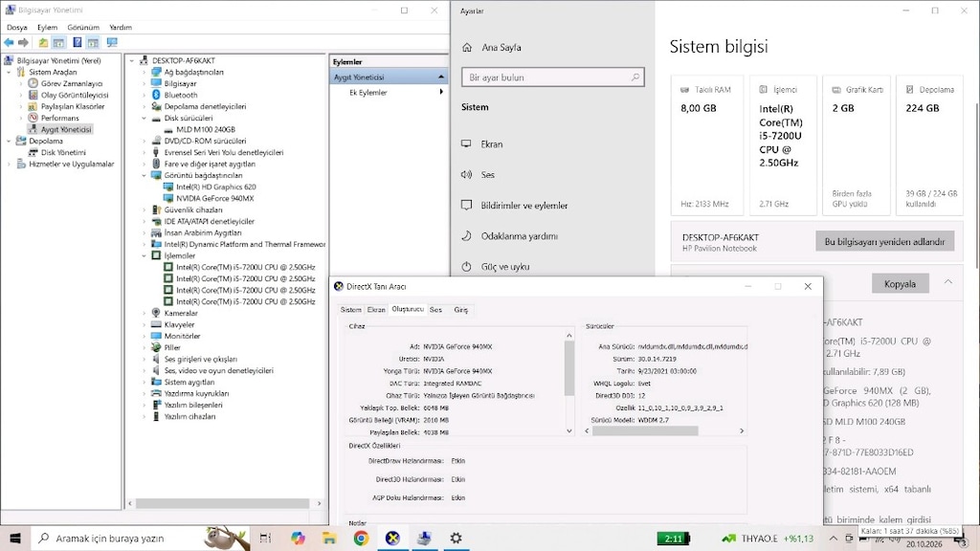Open the Eylem menu
This screenshot has height=551, width=980.
[47, 28]
